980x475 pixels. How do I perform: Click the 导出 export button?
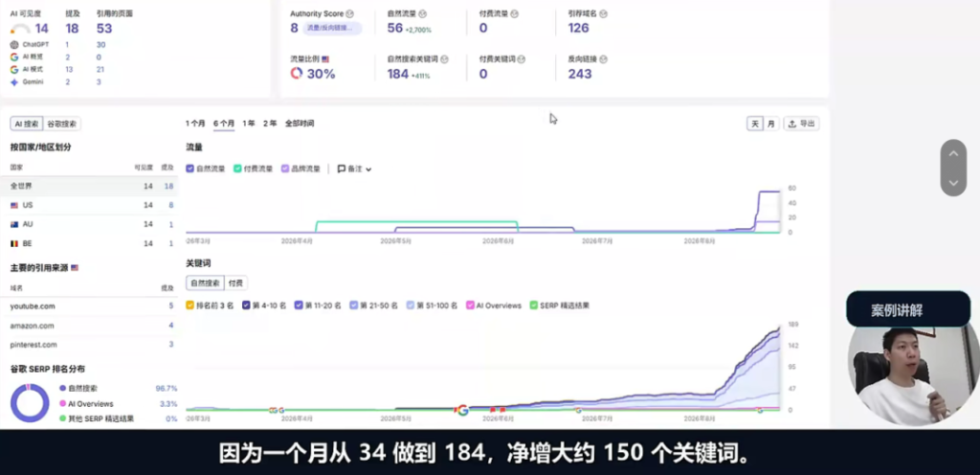(x=802, y=124)
